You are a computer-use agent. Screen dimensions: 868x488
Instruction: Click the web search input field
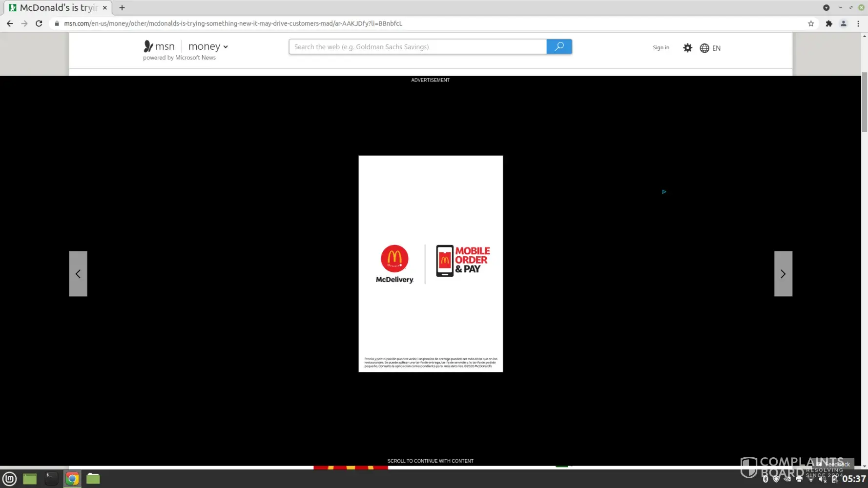click(x=417, y=47)
